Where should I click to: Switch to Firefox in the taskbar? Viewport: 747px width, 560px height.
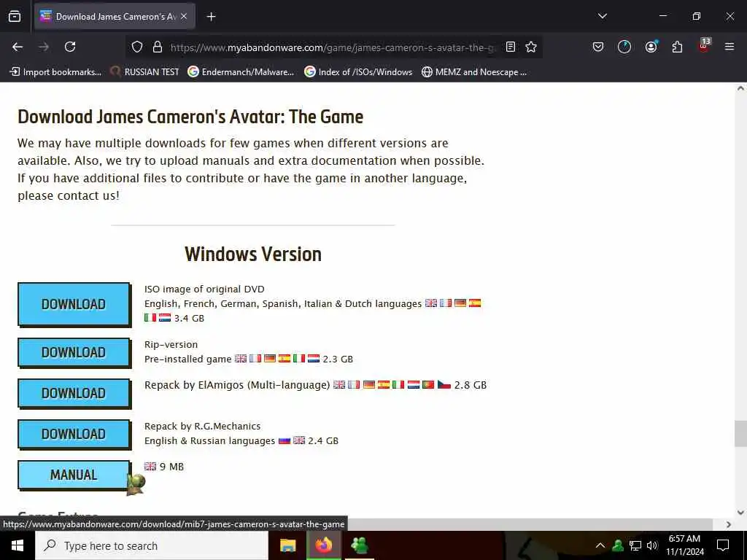tap(323, 545)
